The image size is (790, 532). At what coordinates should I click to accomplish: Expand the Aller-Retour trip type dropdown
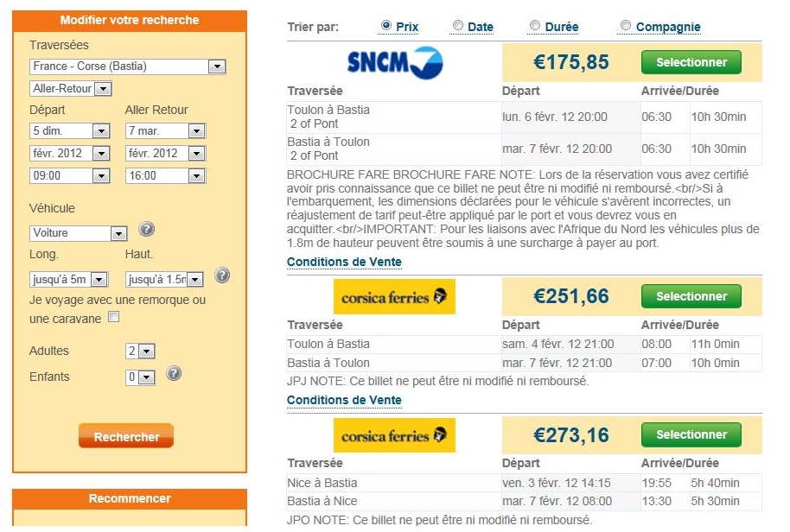click(71, 89)
